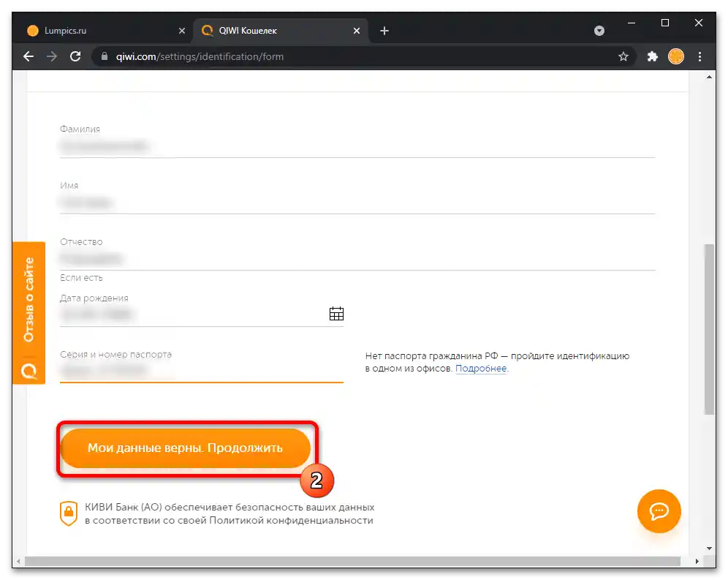Select the QIWI Кошелек tab
The width and height of the screenshot is (728, 580).
281,31
